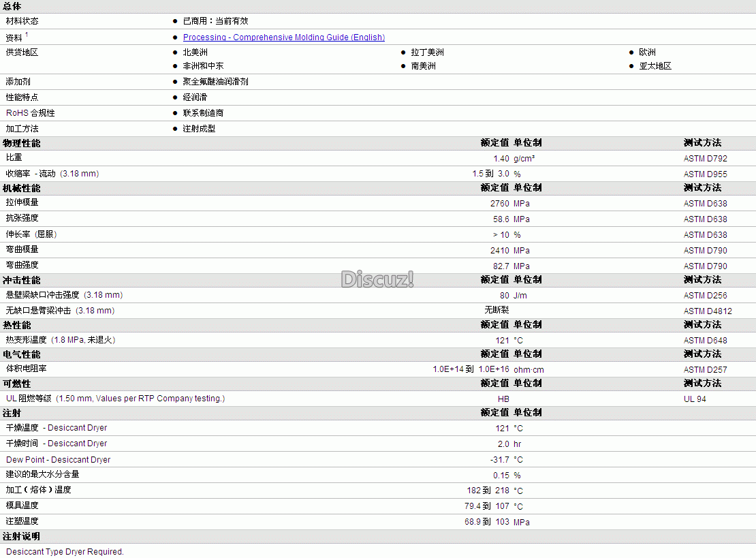Click the RoHS 合规性 label
Viewport: 756px width, 558px height.
[31, 113]
